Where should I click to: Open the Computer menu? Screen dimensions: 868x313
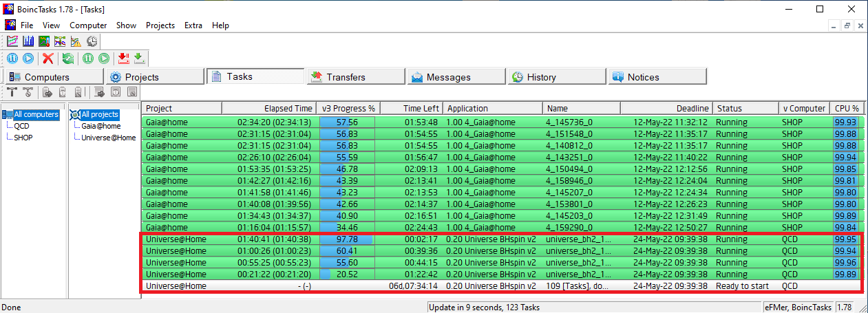pyautogui.click(x=88, y=25)
